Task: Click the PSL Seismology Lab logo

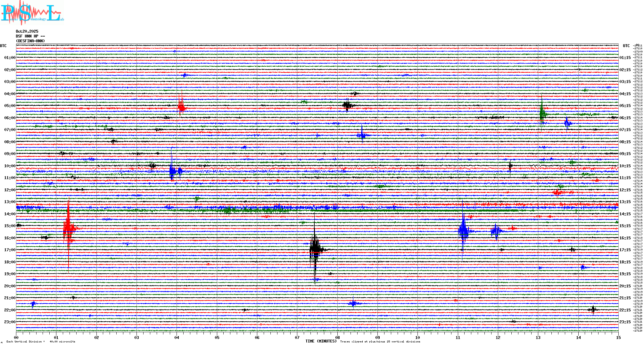Action: 32,13
